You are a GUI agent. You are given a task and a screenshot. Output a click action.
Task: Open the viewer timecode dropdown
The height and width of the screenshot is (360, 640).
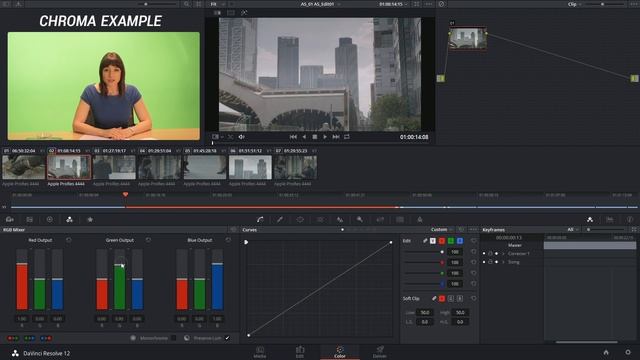(x=393, y=4)
